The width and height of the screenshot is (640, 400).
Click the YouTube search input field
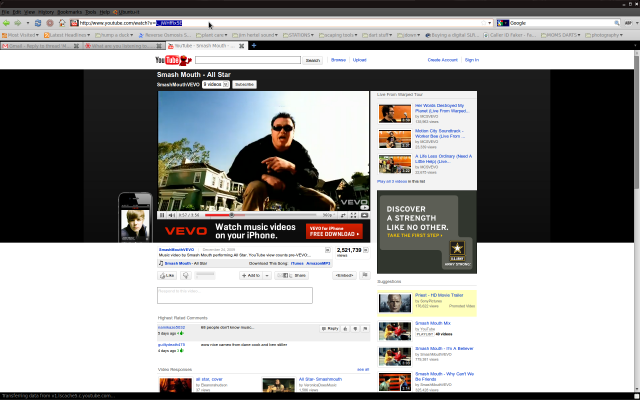click(x=248, y=60)
